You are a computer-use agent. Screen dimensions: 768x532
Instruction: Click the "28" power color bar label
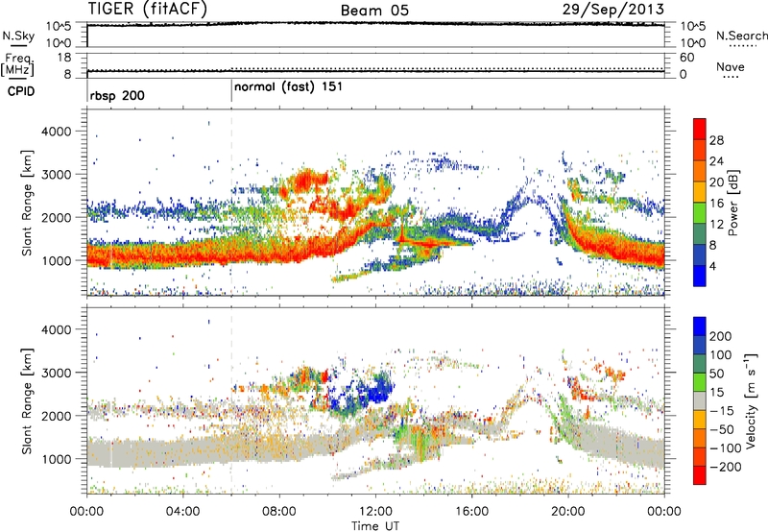tap(716, 140)
